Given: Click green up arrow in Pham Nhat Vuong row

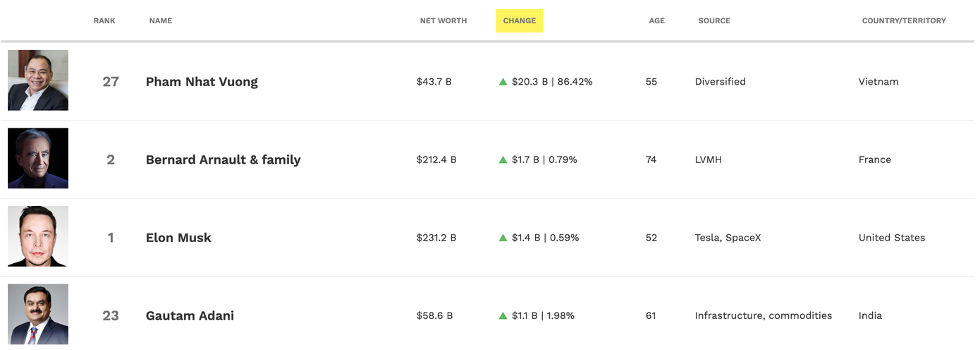Looking at the screenshot, I should 503,82.
